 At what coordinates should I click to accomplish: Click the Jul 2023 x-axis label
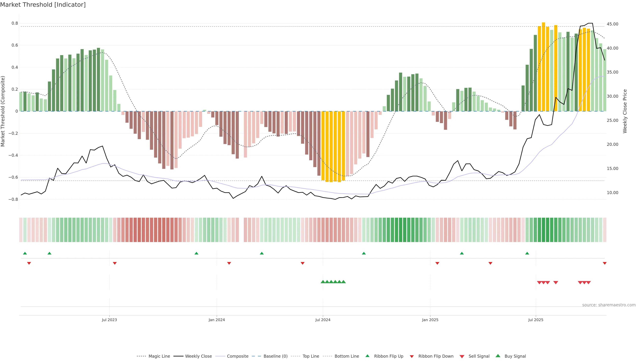(109, 320)
